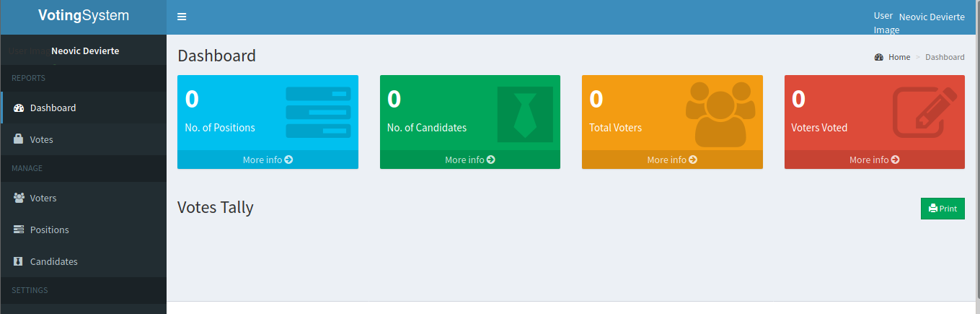Click the Home breadcrumb link
Image resolution: width=980 pixels, height=314 pixels.
tap(899, 57)
